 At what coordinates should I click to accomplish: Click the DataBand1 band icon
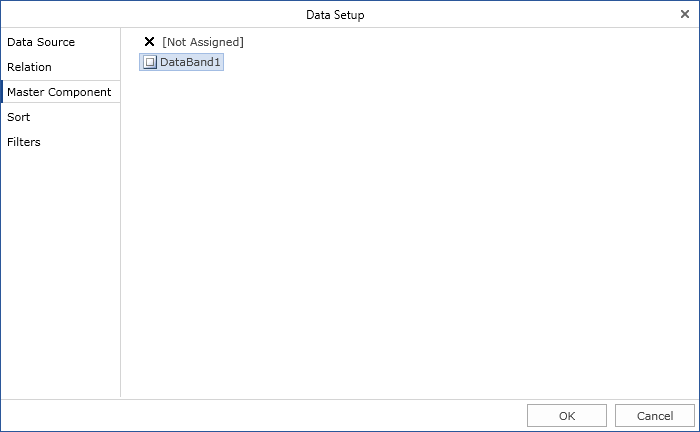pyautogui.click(x=150, y=62)
